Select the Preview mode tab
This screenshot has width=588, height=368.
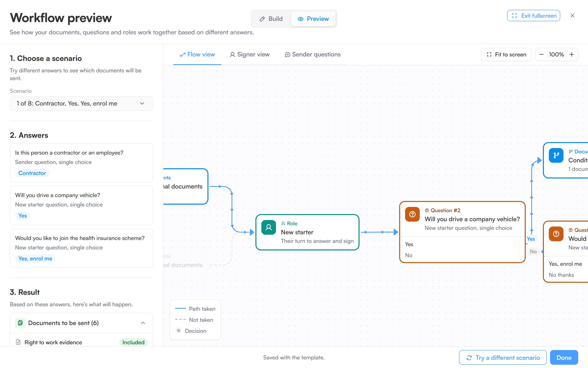click(313, 19)
